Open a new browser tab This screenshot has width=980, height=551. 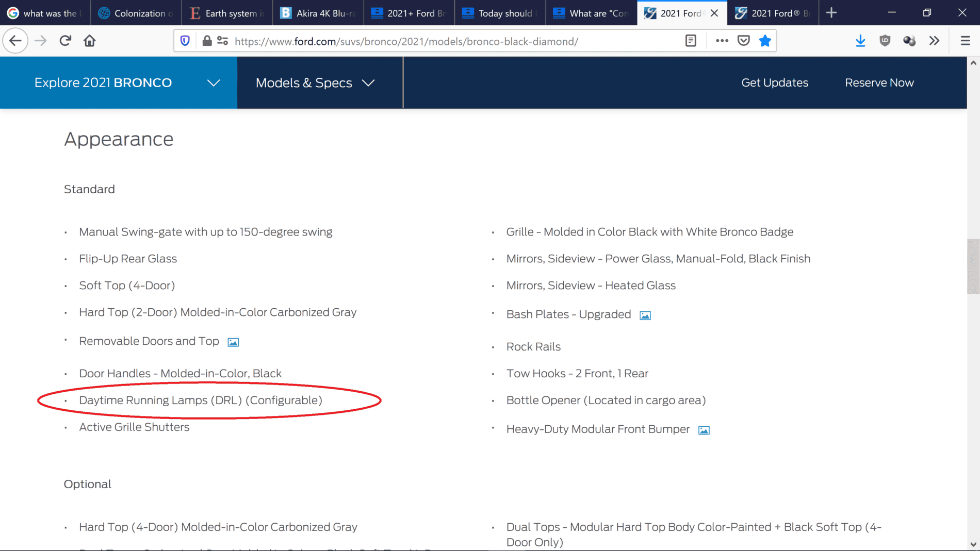pyautogui.click(x=831, y=13)
